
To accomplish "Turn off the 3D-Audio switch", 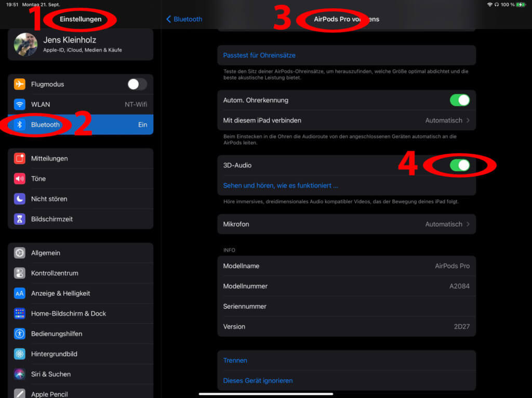I will click(459, 165).
